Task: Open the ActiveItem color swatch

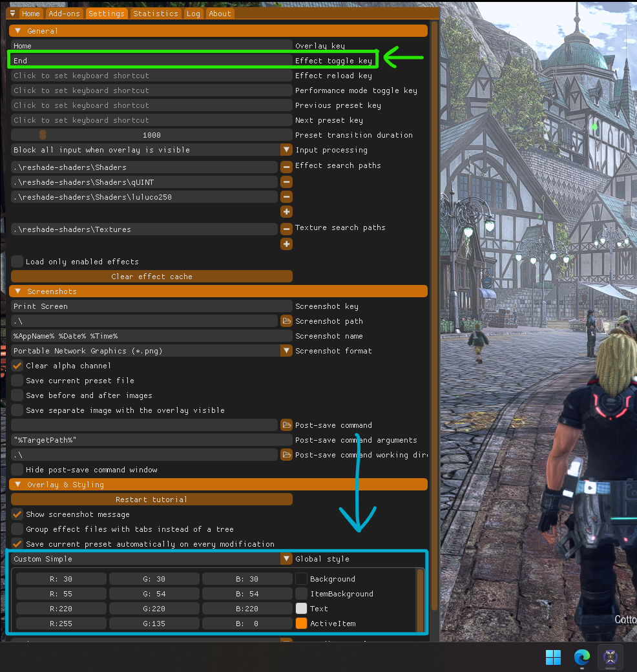Action: [302, 624]
